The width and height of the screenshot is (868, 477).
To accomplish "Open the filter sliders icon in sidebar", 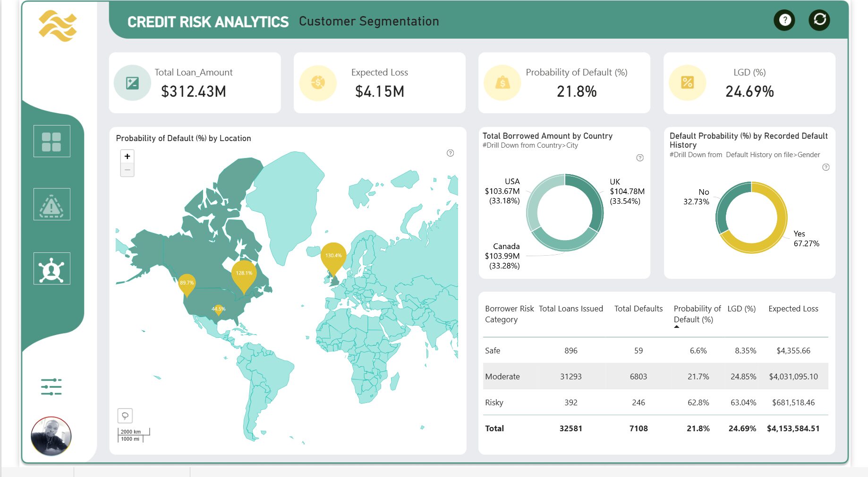I will [51, 387].
